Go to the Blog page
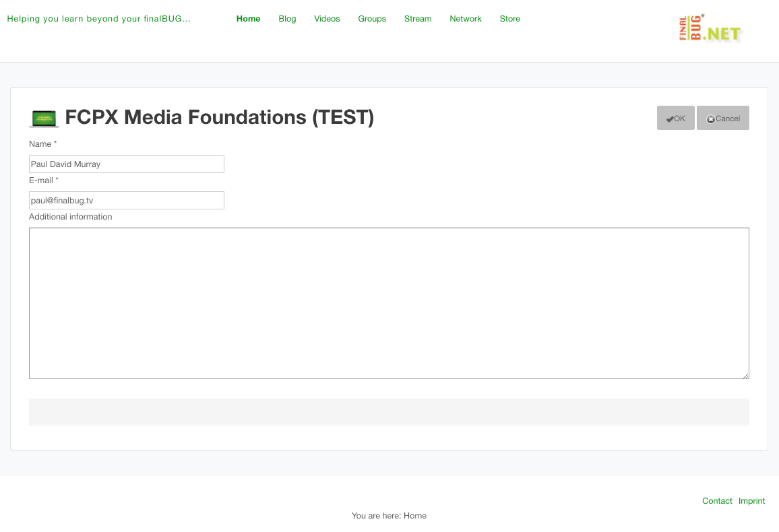779x532 pixels. pyautogui.click(x=287, y=19)
